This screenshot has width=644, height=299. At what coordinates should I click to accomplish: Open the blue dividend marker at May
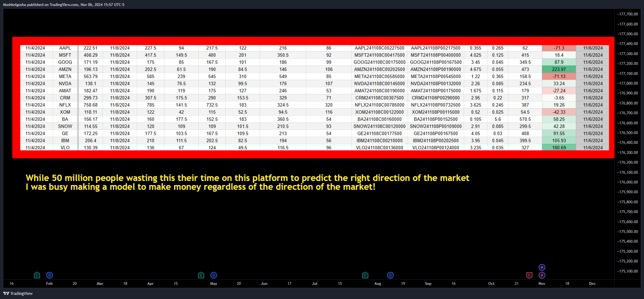pyautogui.click(x=214, y=275)
